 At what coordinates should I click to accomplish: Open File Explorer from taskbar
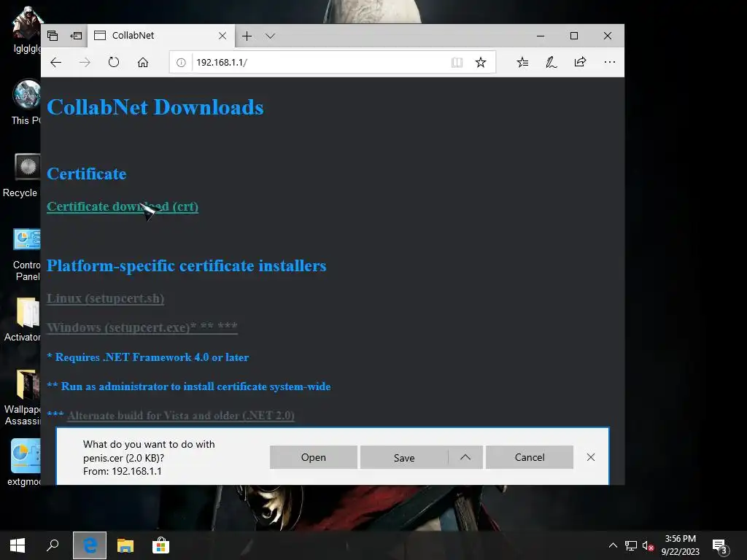[x=125, y=545]
